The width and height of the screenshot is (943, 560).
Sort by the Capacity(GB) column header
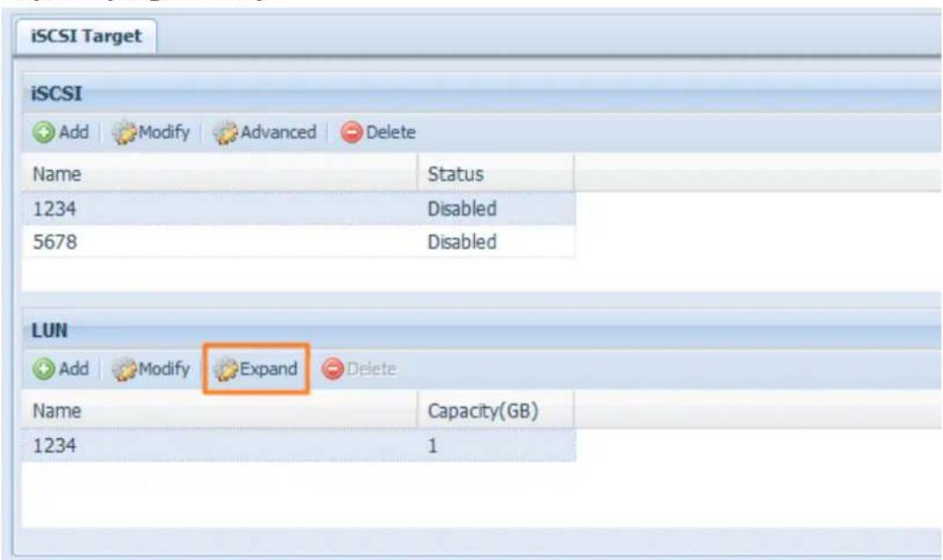[496, 411]
